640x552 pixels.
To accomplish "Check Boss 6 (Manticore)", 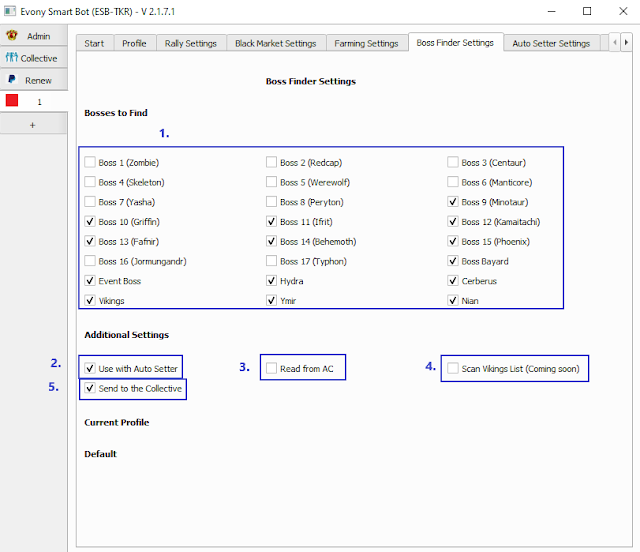I will pyautogui.click(x=453, y=182).
